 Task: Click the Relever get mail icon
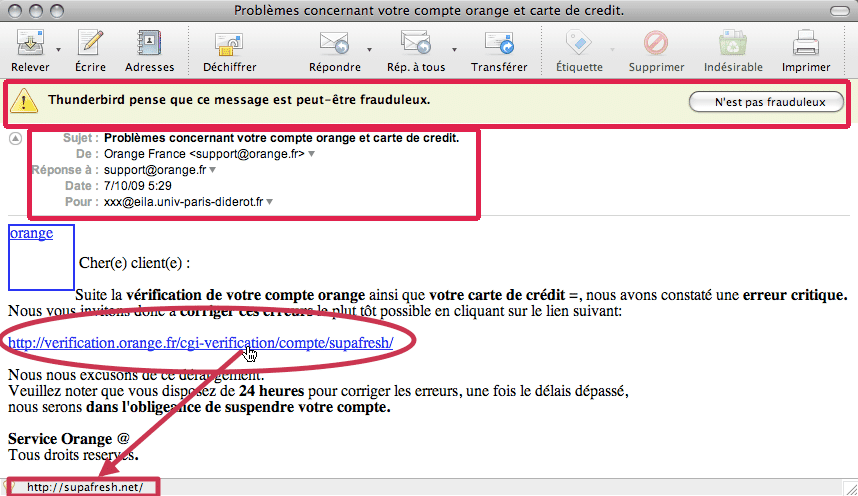pos(30,44)
